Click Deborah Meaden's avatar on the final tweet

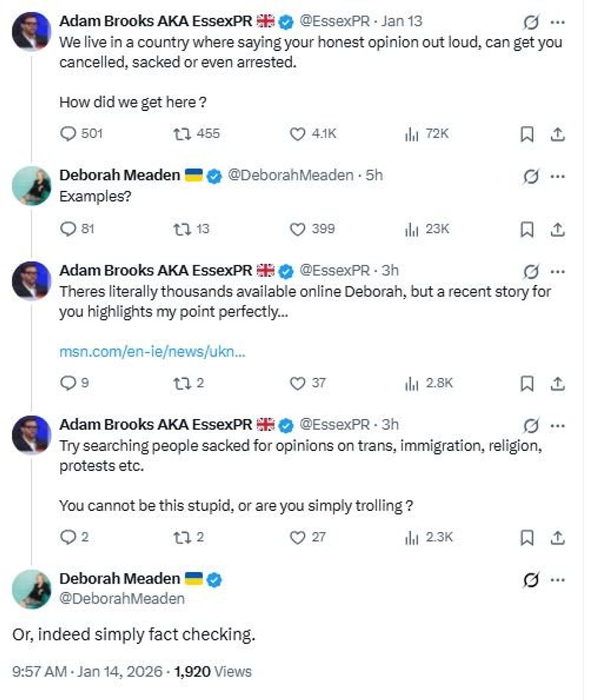pyautogui.click(x=31, y=589)
